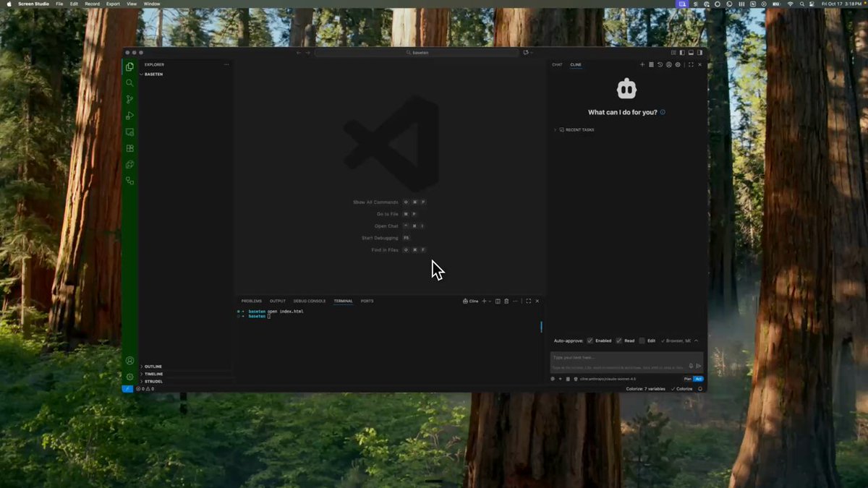Expand the Strudel section

pyautogui.click(x=152, y=381)
